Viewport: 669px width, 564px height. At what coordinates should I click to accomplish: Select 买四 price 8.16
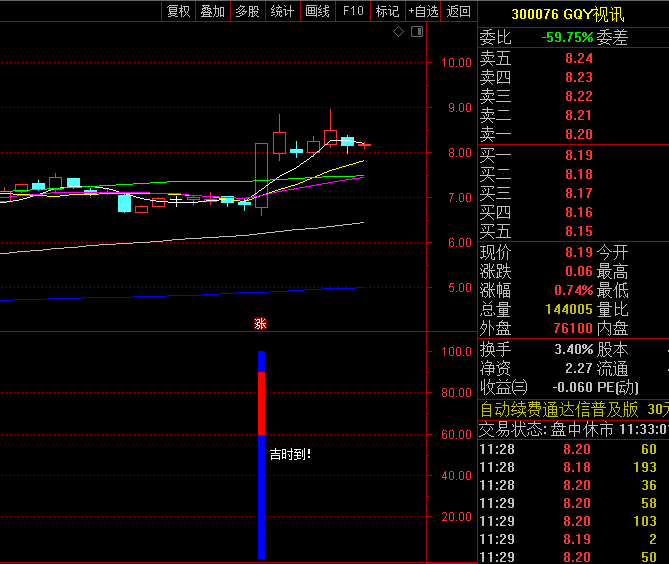tap(579, 212)
